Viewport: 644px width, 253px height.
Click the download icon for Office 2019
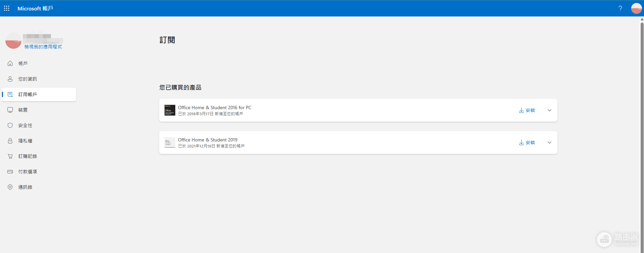pos(521,142)
